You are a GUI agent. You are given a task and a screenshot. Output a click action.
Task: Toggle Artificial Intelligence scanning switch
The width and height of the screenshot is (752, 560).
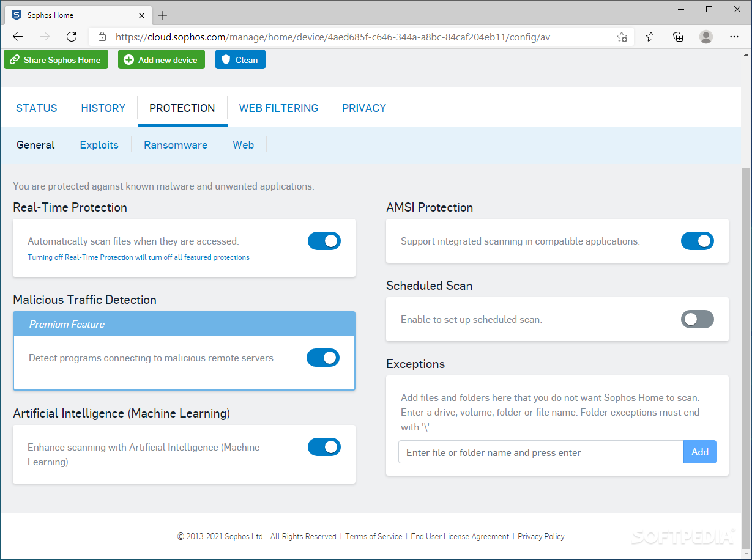pyautogui.click(x=324, y=447)
